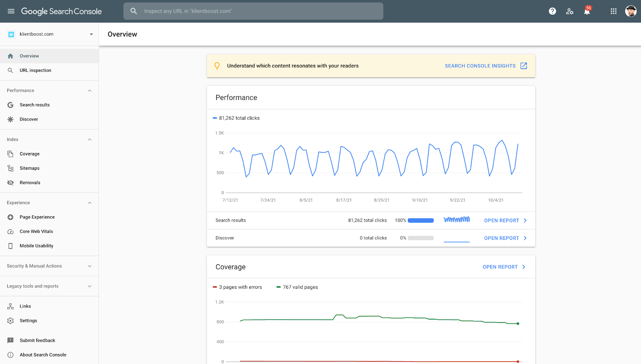The width and height of the screenshot is (641, 364).
Task: Click the green 767 valid pages legend
Action: click(297, 287)
